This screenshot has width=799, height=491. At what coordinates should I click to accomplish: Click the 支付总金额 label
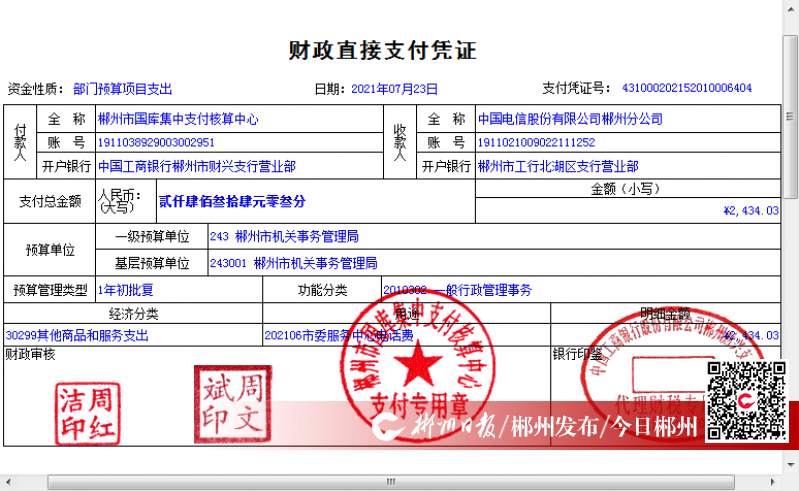50,202
